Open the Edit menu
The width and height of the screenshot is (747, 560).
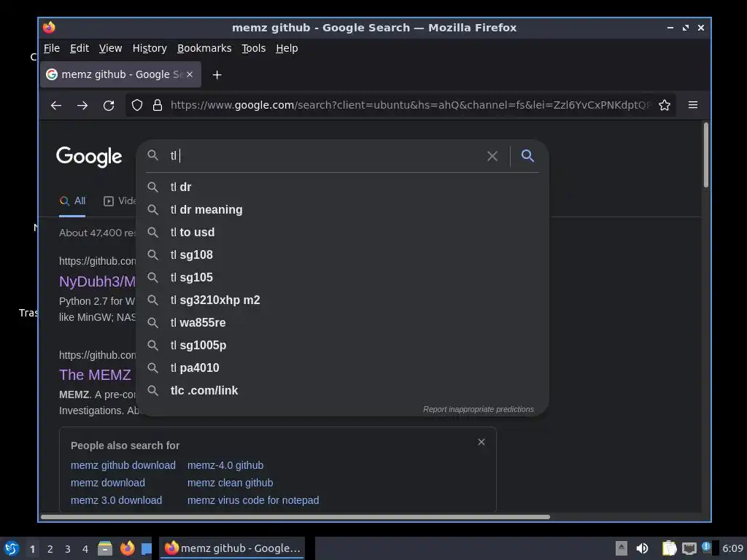coord(80,48)
